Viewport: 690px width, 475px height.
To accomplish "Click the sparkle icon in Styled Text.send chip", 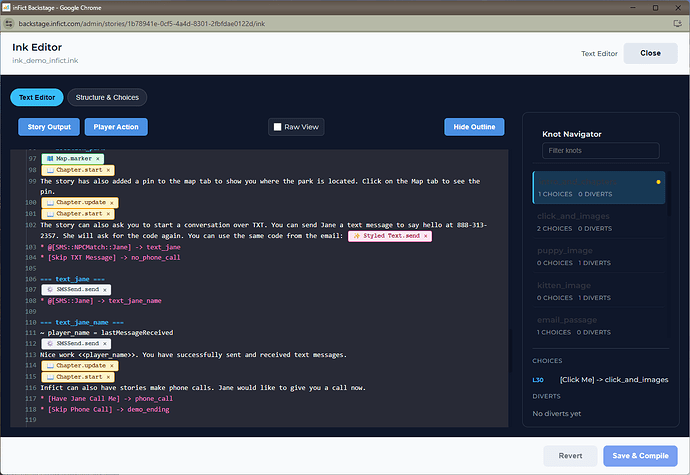I will point(357,236).
